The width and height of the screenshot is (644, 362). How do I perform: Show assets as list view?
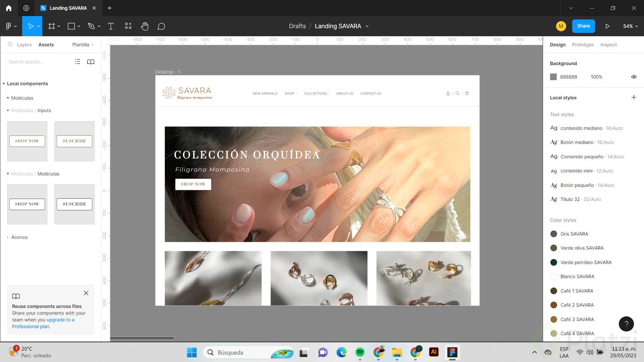[x=78, y=62]
